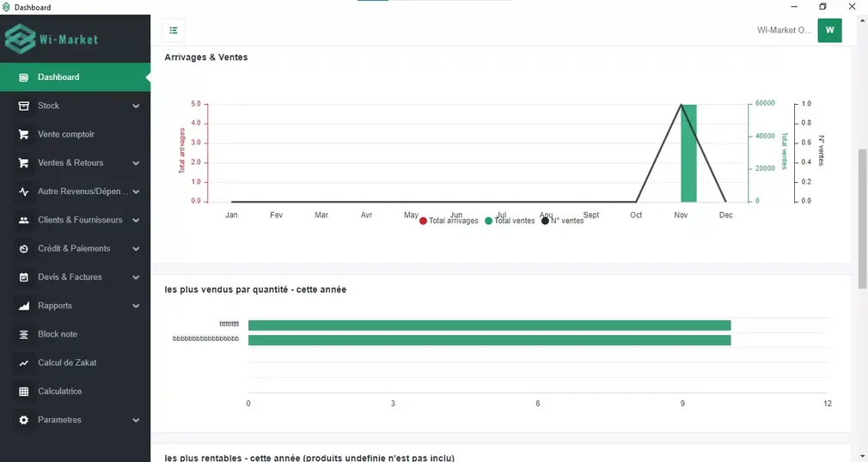Image resolution: width=868 pixels, height=462 pixels.
Task: Toggle the sidebar with the list button
Action: (x=174, y=31)
